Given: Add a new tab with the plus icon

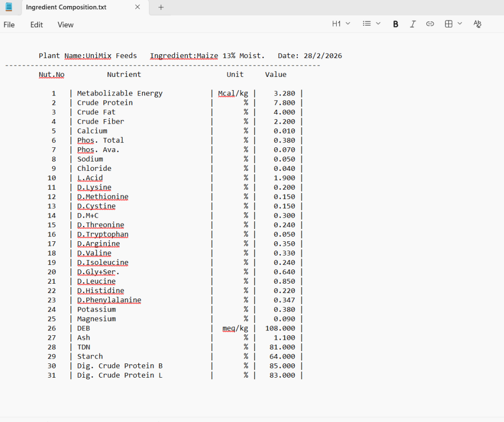Looking at the screenshot, I should pyautogui.click(x=161, y=7).
